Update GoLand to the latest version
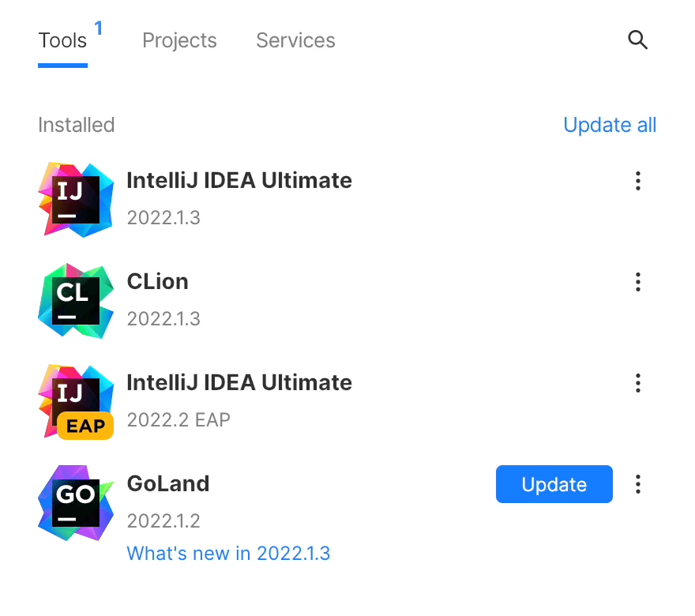695x616 pixels. (554, 484)
